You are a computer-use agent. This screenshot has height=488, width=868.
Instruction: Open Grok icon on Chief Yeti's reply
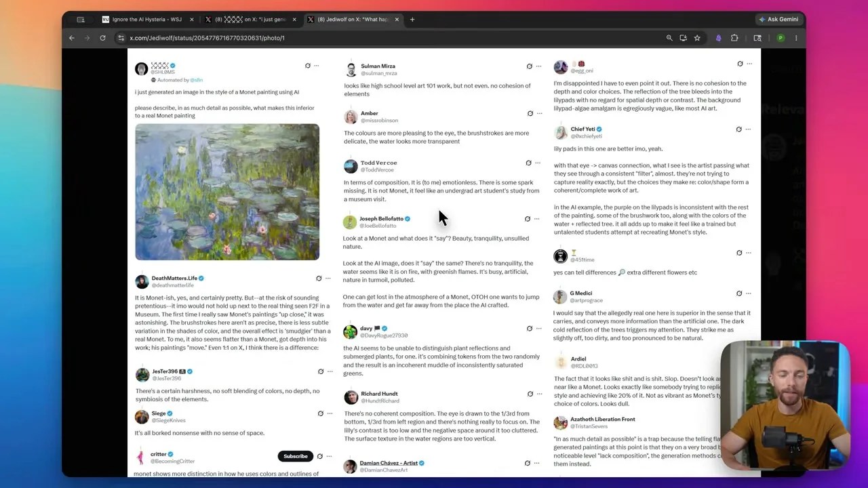point(738,129)
